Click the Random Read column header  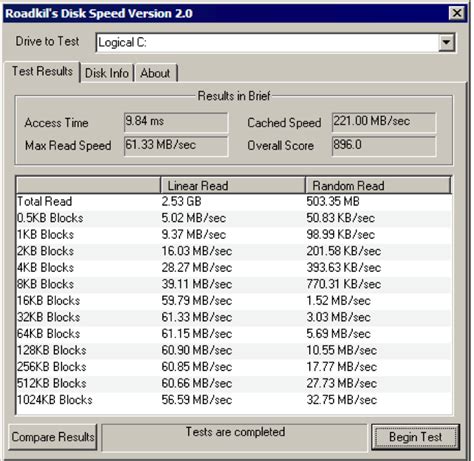point(378,186)
